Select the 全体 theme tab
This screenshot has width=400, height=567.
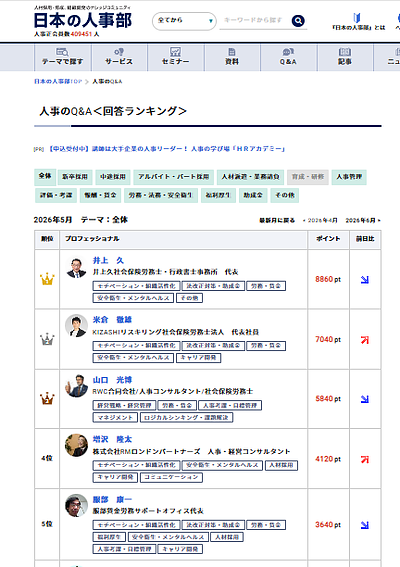coord(45,176)
